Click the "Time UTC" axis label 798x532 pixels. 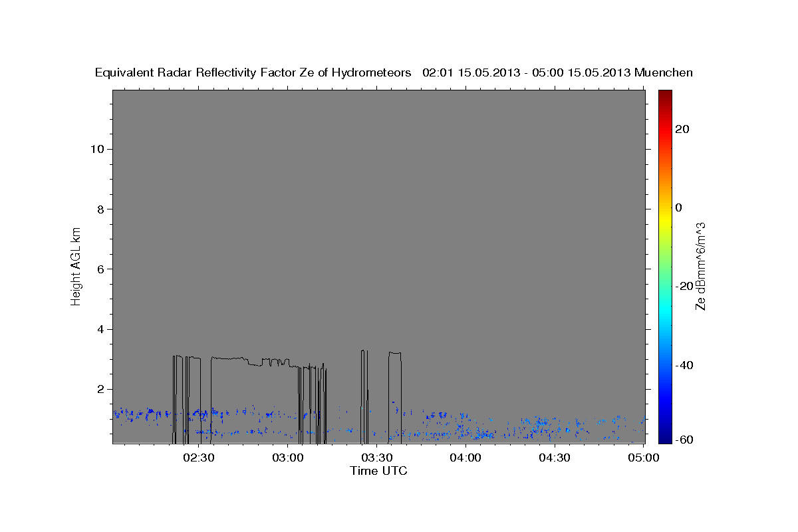click(378, 471)
